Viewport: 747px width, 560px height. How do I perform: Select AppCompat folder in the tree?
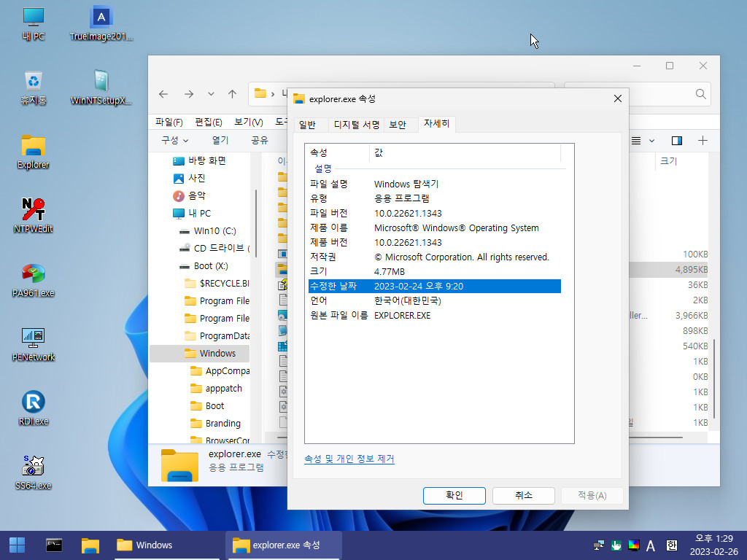tap(220, 371)
